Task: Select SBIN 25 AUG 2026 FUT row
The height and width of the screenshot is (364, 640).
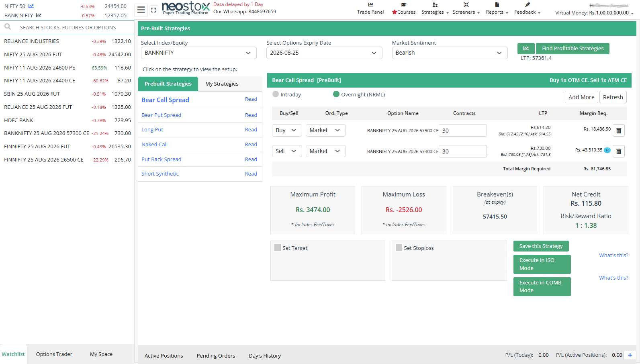Action: [x=67, y=94]
